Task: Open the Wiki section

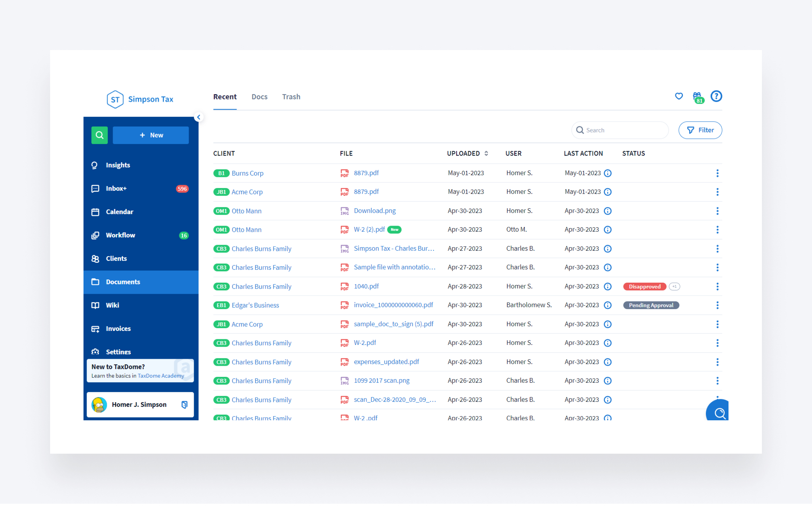Action: (x=112, y=305)
